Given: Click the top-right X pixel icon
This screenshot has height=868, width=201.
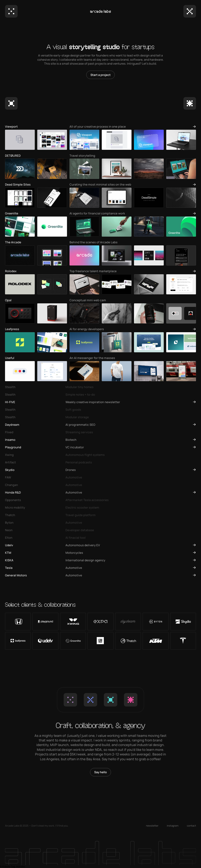Looking at the screenshot, I should point(189,12).
